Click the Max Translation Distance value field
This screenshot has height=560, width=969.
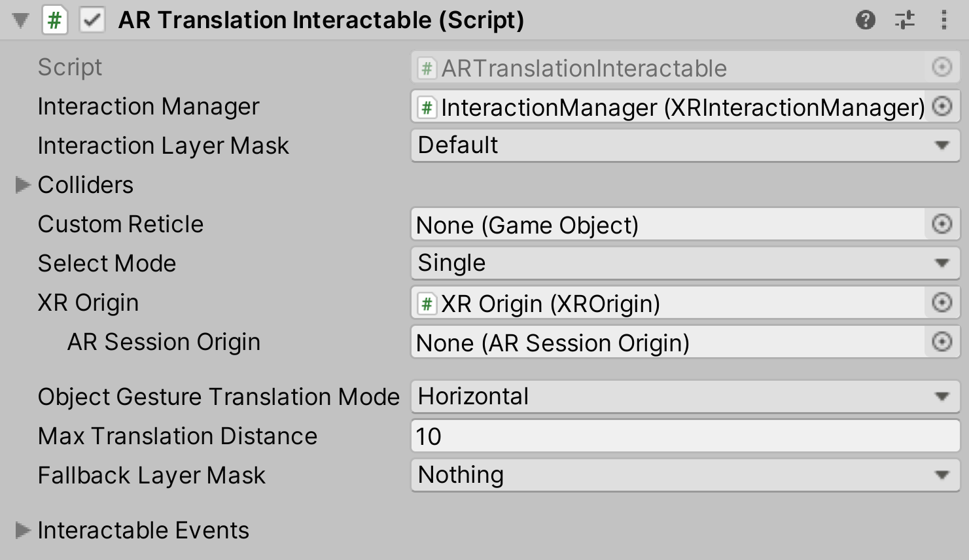684,436
